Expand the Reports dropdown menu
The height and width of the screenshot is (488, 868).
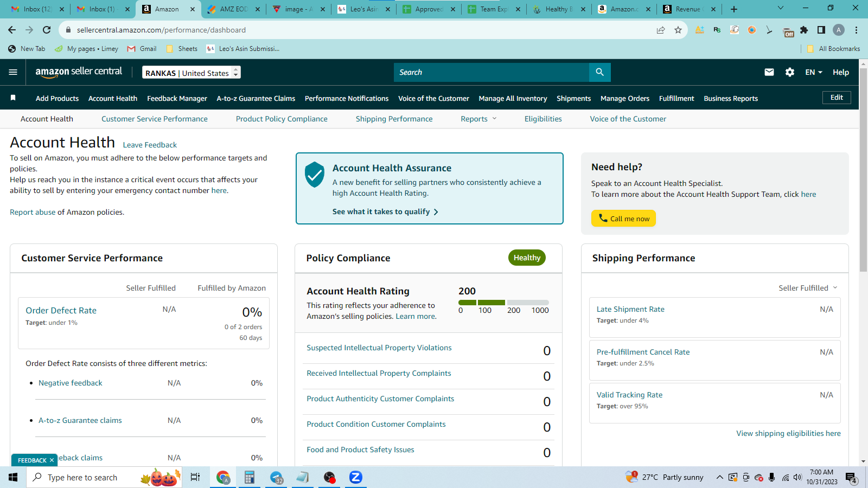pyautogui.click(x=478, y=119)
